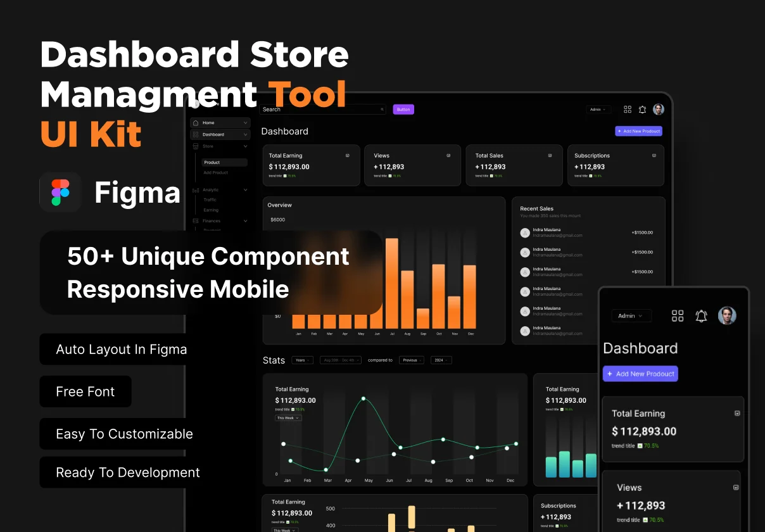Click the Finances icon in the sidebar
This screenshot has height=532, width=765.
coord(196,221)
